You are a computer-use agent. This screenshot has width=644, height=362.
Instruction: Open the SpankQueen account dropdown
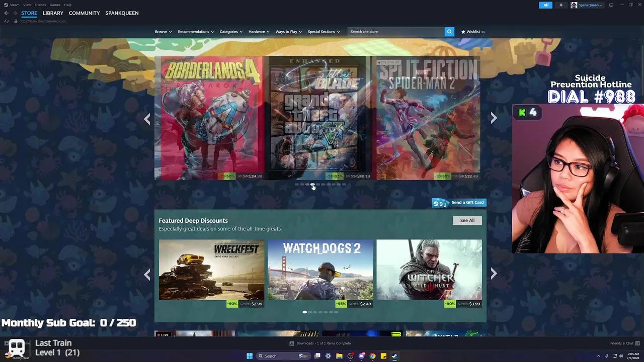pyautogui.click(x=590, y=5)
